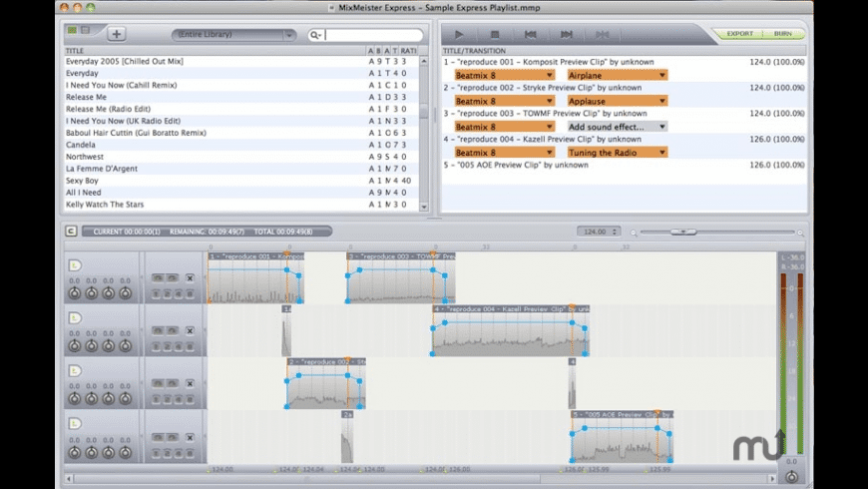Click the first knob on track four
Viewport: 868px width, 489px height.
(x=74, y=452)
